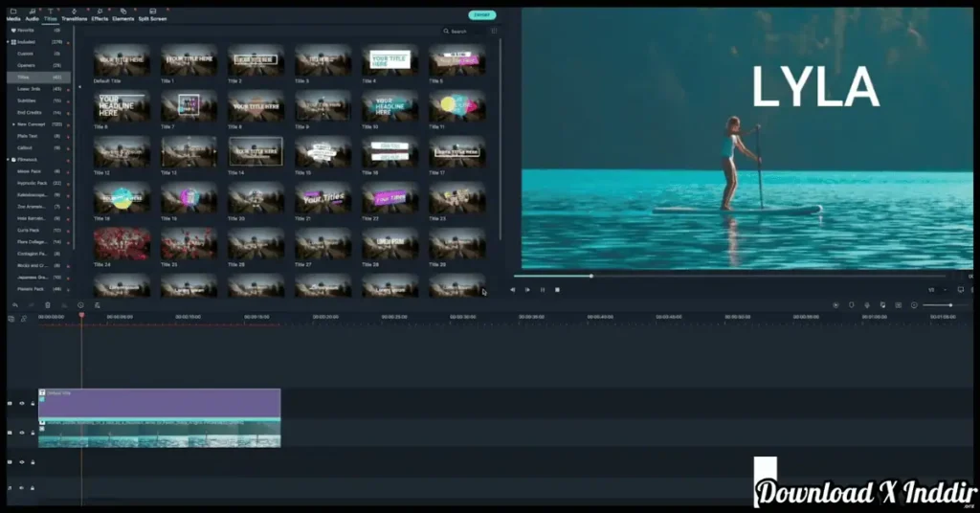This screenshot has height=513, width=980.
Task: Click the play button under preview
Action: [527, 290]
